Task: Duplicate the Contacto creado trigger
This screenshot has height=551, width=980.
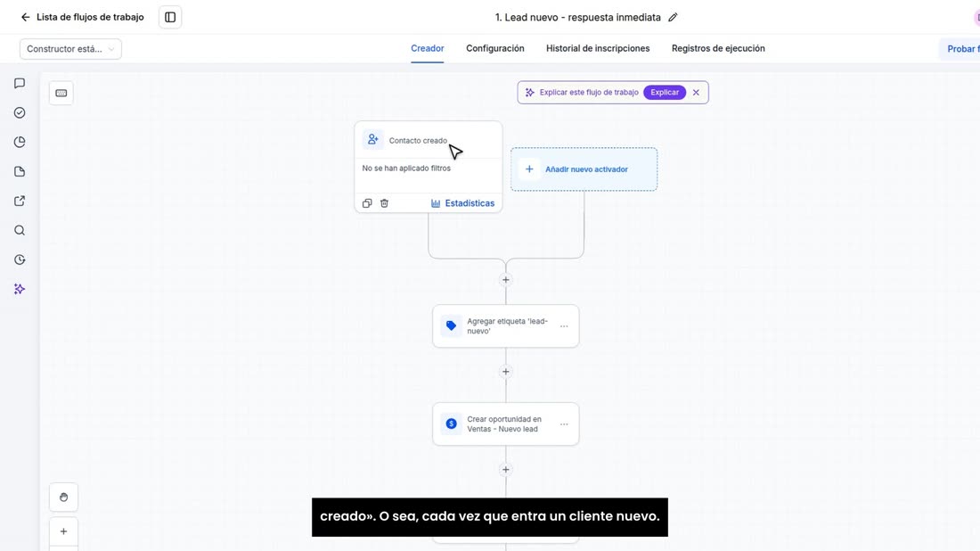Action: click(367, 203)
